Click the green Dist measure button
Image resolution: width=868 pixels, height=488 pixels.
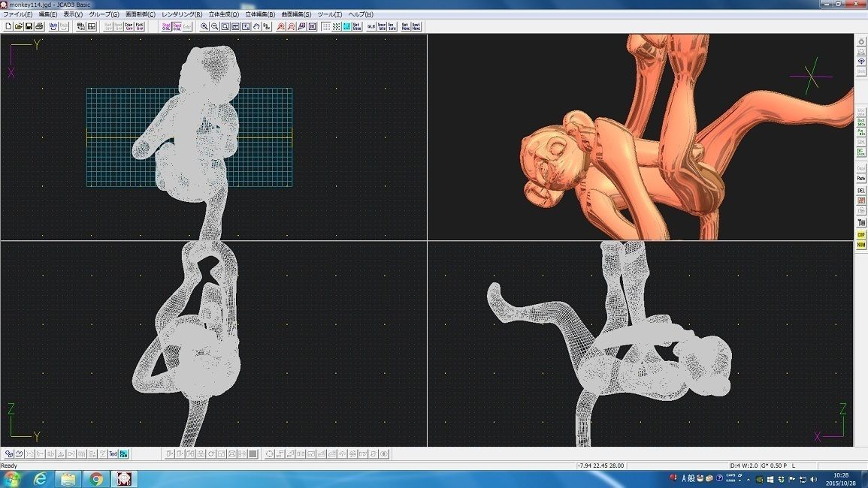(x=860, y=122)
